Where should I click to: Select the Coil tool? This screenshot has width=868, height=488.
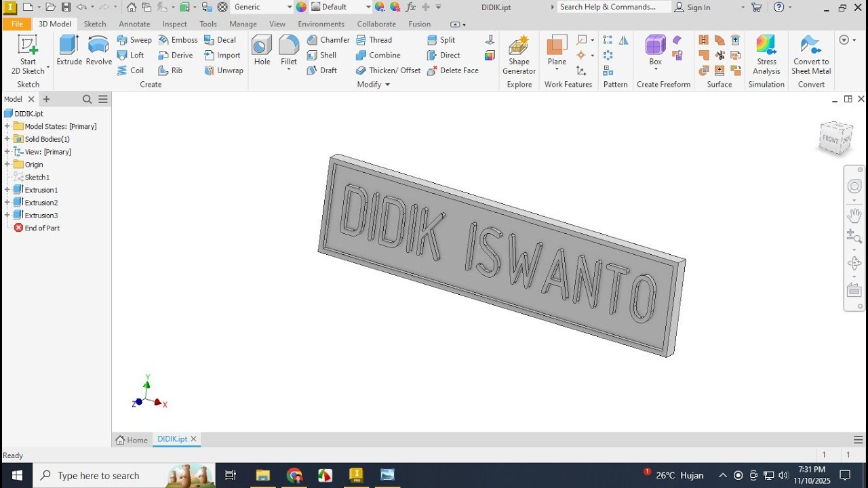click(131, 70)
